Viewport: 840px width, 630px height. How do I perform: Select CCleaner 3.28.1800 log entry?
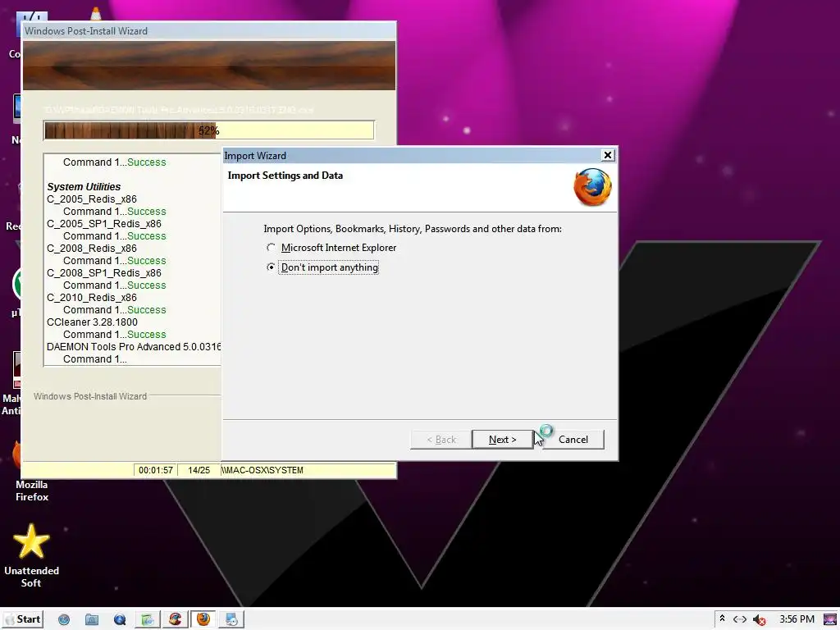92,322
